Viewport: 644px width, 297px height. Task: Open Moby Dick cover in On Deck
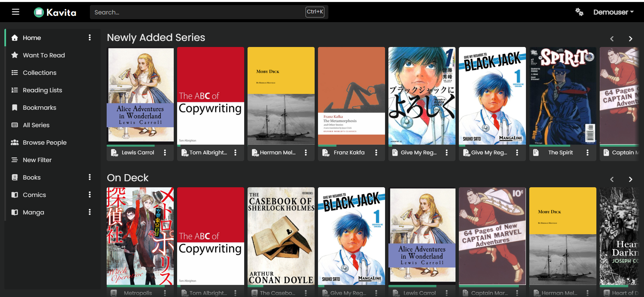click(x=563, y=236)
